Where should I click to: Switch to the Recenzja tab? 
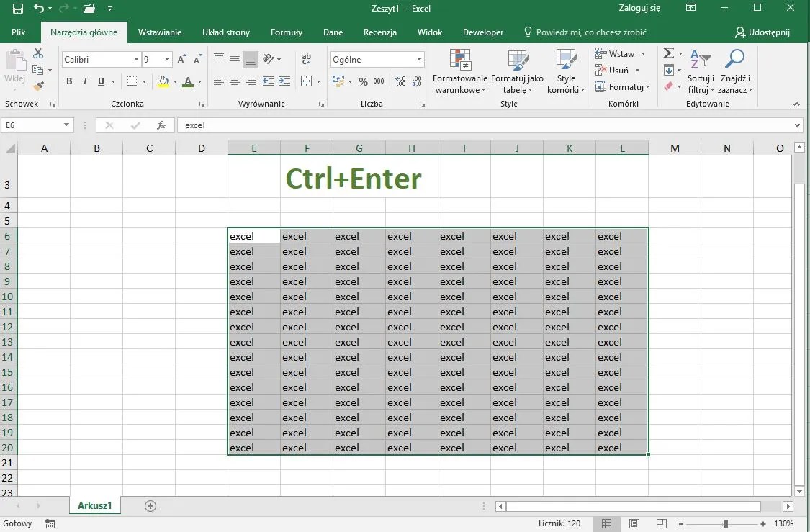[379, 32]
